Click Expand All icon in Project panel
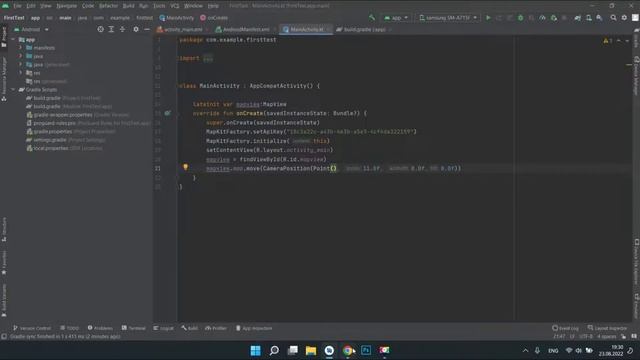 click(x=111, y=29)
